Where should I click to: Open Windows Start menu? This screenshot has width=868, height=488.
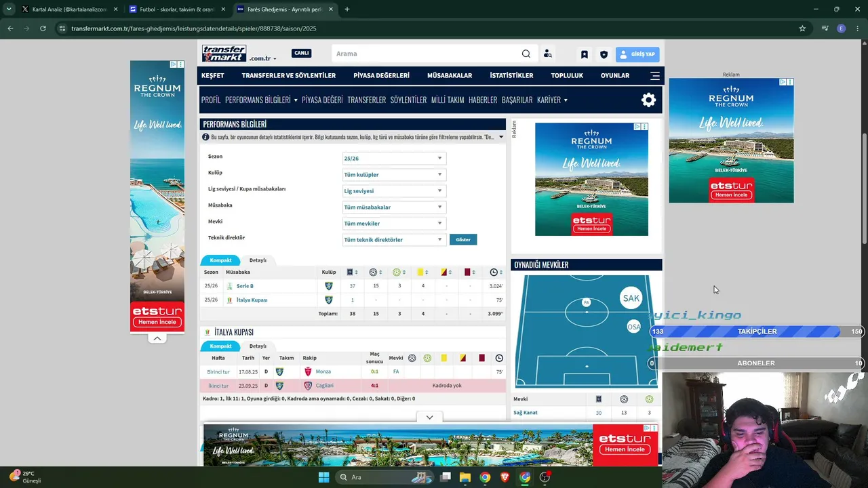coord(323,477)
